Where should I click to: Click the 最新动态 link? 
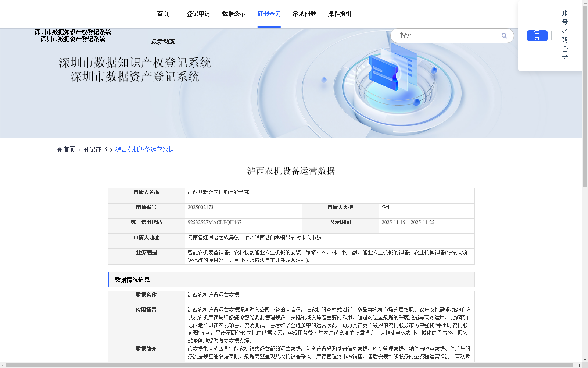tap(163, 42)
